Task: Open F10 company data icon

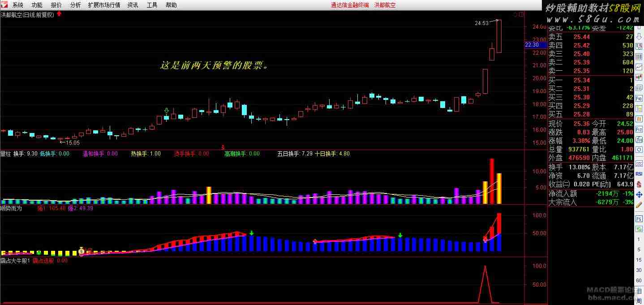Action: [640, 98]
